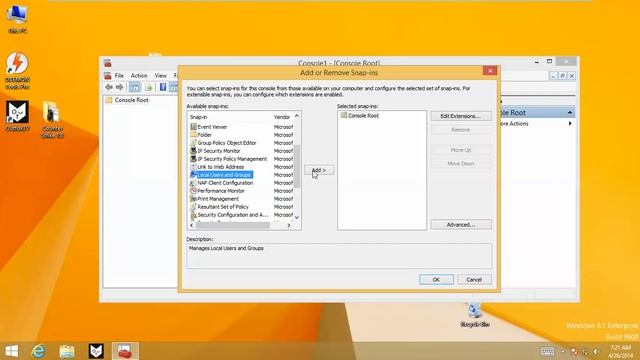Image resolution: width=640 pixels, height=360 pixels.
Task: Click the Advanced... button
Action: tap(460, 224)
